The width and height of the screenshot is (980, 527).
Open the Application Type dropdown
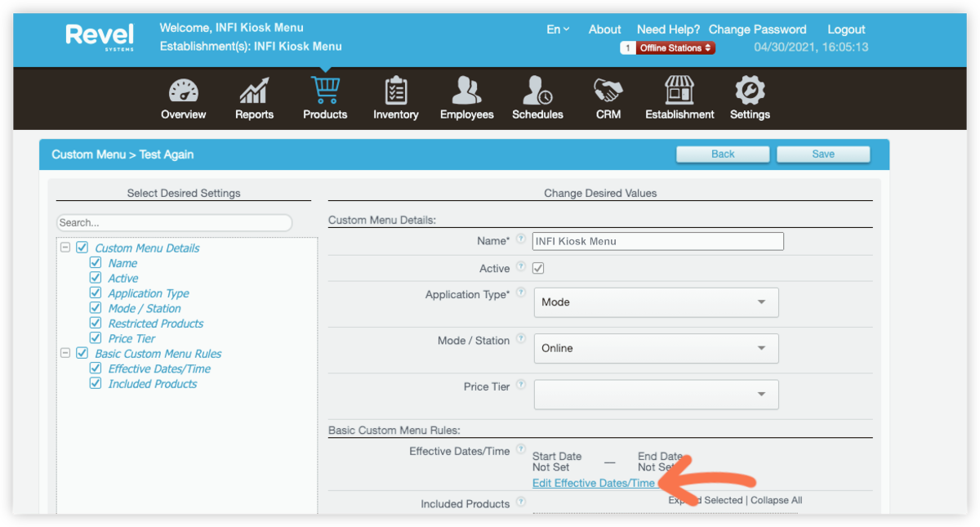pos(656,302)
